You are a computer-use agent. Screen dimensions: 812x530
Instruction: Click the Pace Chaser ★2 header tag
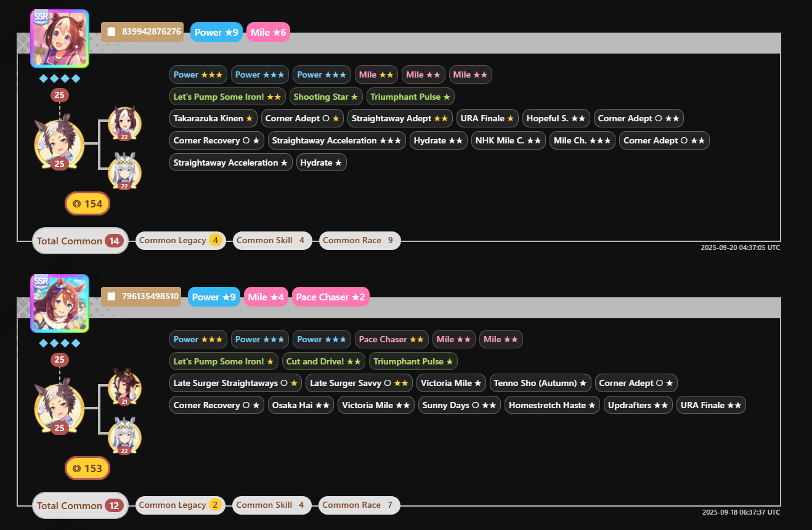[x=330, y=297]
